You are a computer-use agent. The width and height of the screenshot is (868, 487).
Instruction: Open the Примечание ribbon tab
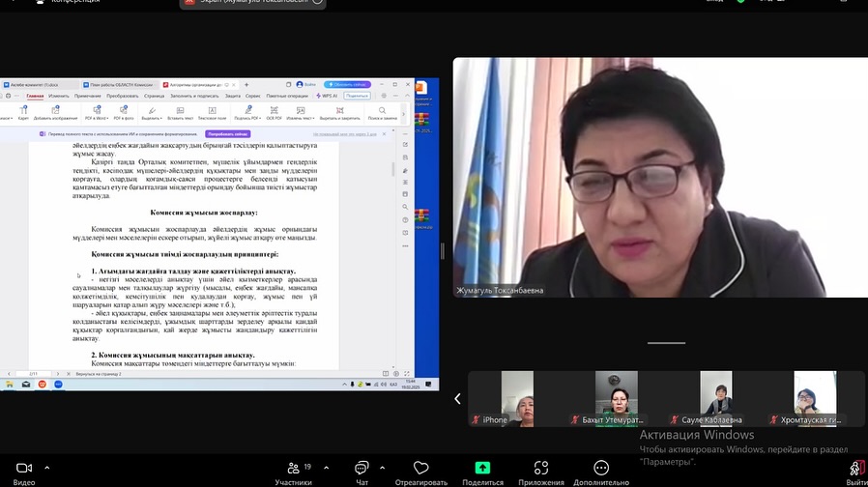(x=87, y=96)
